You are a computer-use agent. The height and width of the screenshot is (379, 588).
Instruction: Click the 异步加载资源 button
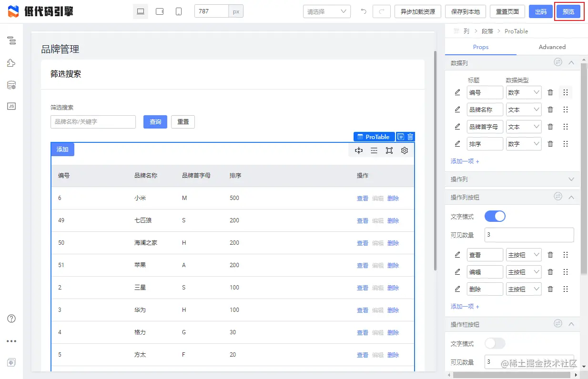pyautogui.click(x=418, y=11)
